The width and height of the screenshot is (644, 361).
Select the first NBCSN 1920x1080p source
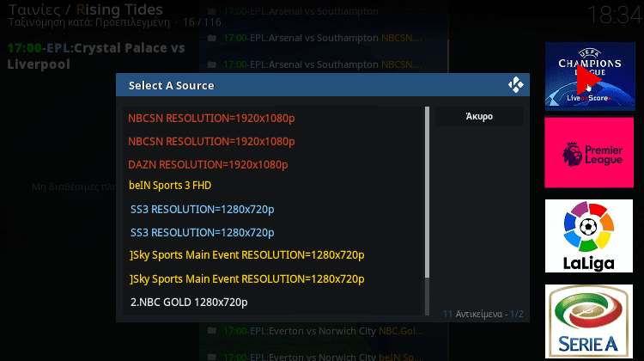tap(211, 118)
